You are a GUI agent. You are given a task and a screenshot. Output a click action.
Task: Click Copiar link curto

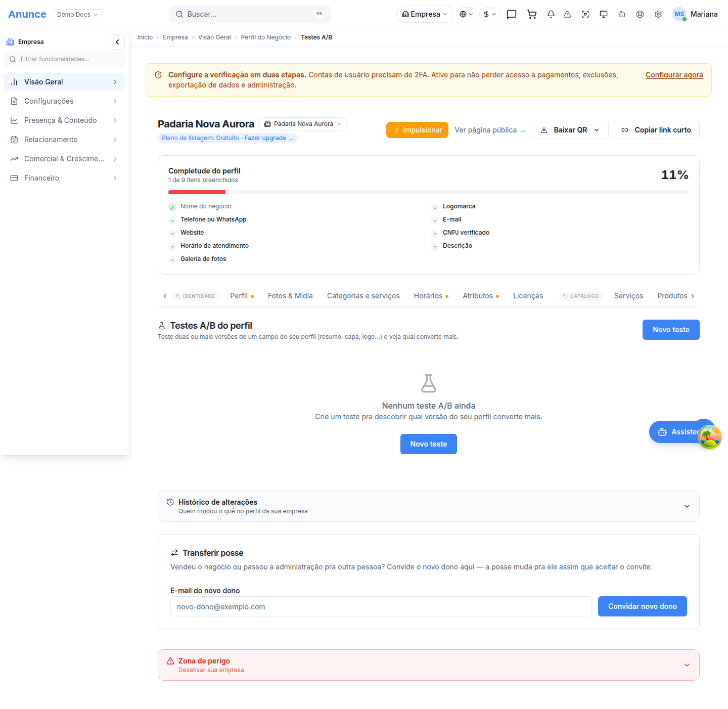point(656,130)
